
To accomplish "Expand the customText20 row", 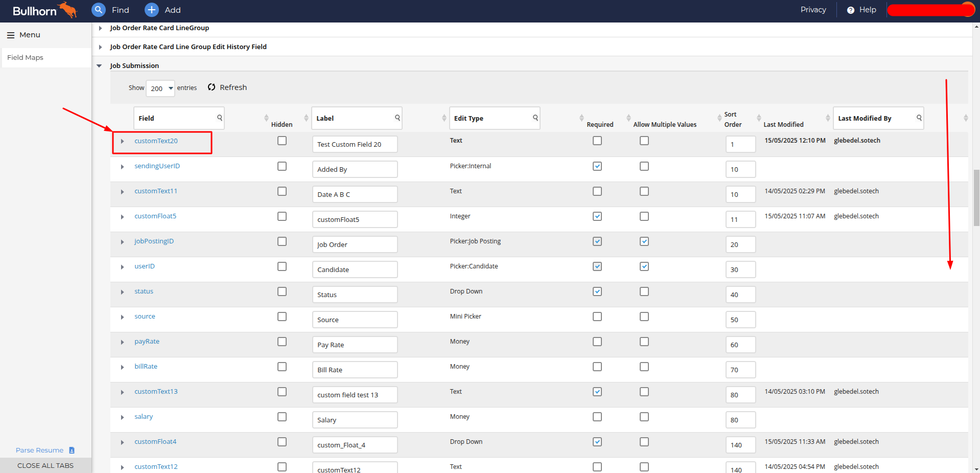I will coord(122,141).
